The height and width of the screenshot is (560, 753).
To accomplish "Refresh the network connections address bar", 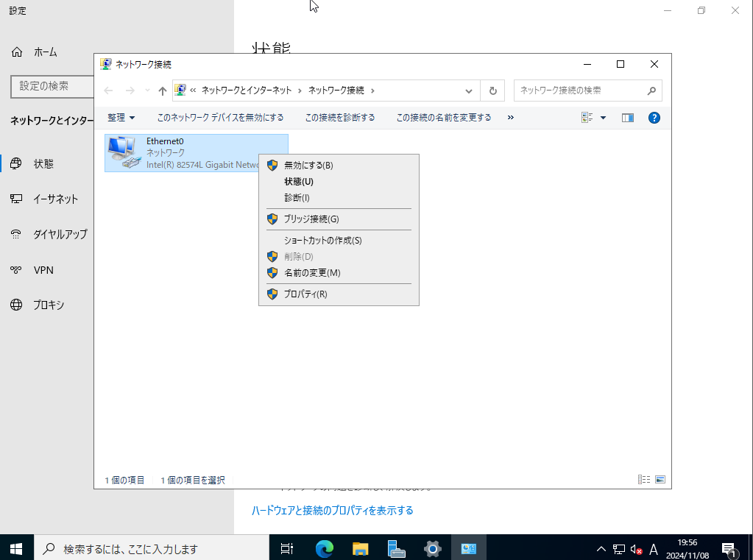I will 492,91.
